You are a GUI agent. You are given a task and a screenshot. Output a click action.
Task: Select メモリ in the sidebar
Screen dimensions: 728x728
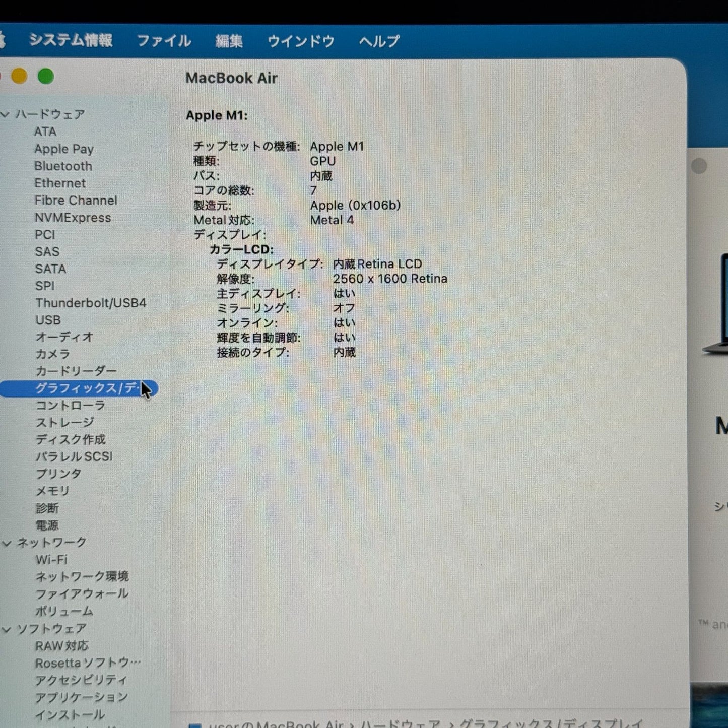(52, 491)
